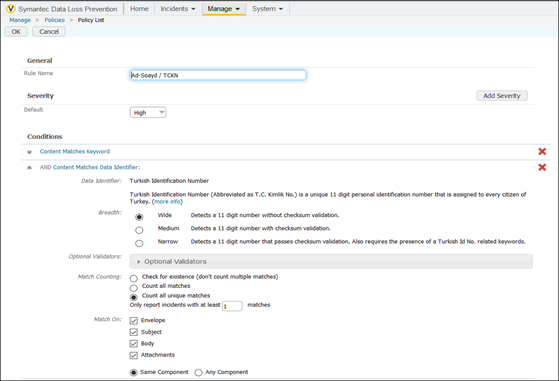Screen dimensions: 559x381
Task: Toggle the Attachments checkbox
Action: [x=134, y=355]
